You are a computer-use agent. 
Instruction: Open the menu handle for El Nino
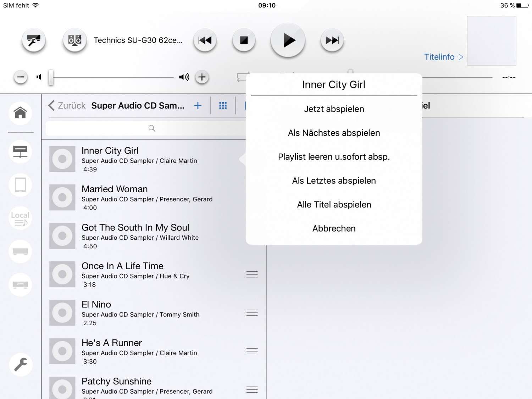[x=252, y=313]
